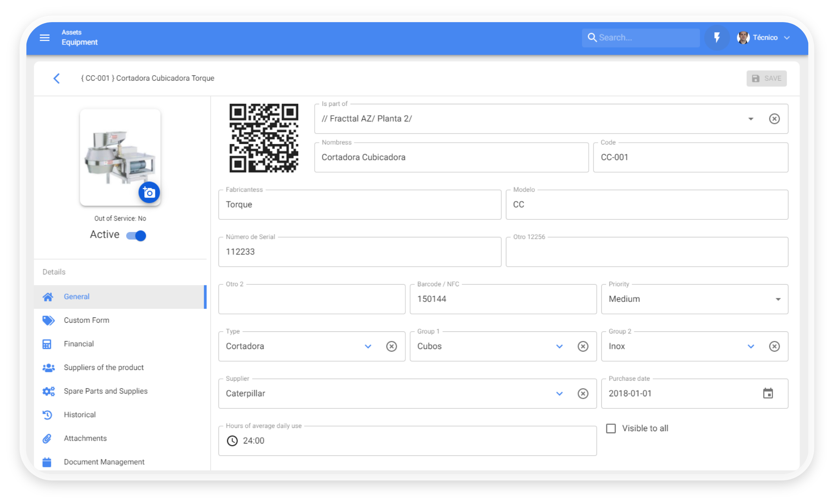The height and width of the screenshot is (504, 834).
Task: Clear the Group 2 Inox value
Action: point(774,346)
